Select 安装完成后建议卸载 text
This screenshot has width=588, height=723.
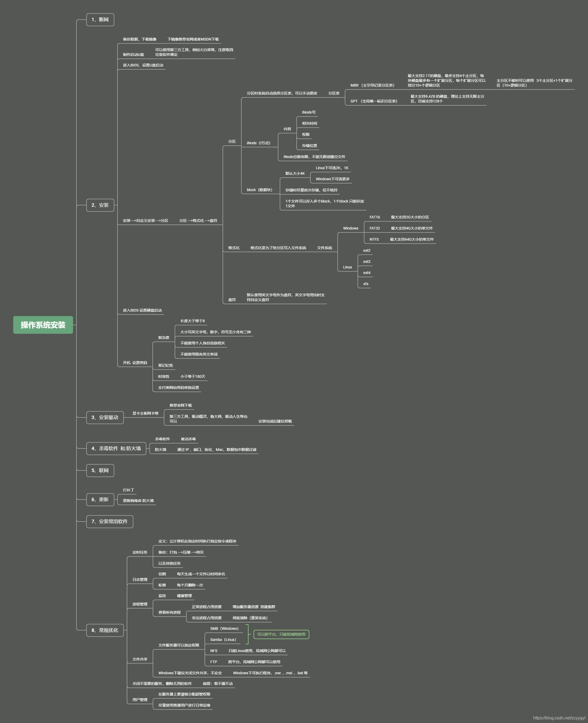275,421
